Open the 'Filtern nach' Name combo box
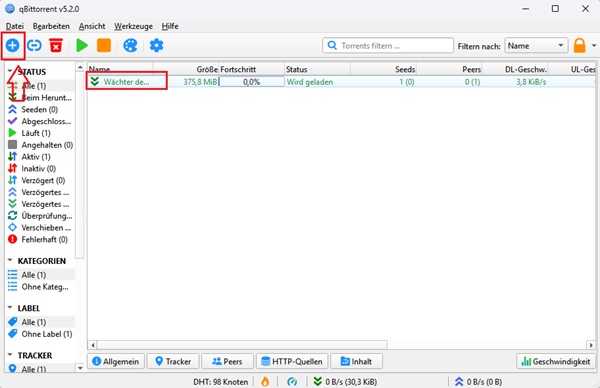 click(x=535, y=46)
